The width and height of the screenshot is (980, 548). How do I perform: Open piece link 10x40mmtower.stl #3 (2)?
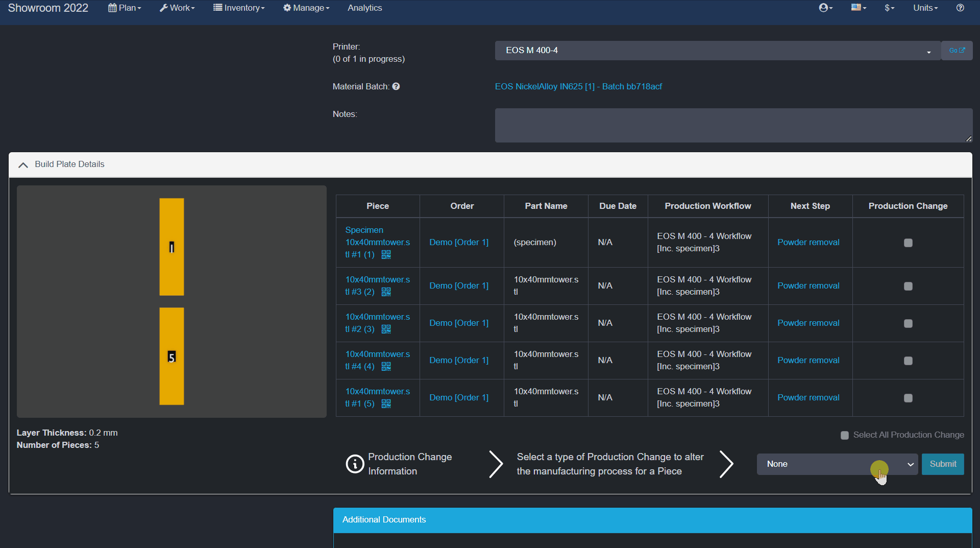pos(377,285)
